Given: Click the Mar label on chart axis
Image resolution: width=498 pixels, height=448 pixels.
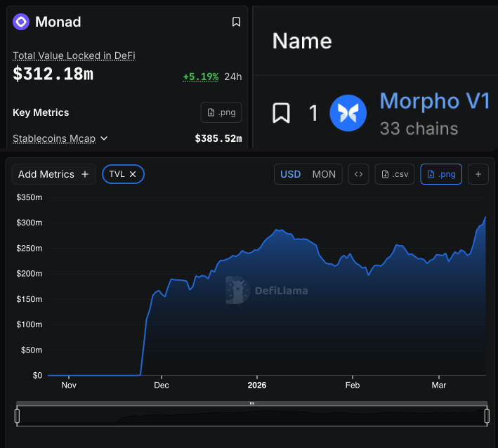Looking at the screenshot, I should (439, 385).
